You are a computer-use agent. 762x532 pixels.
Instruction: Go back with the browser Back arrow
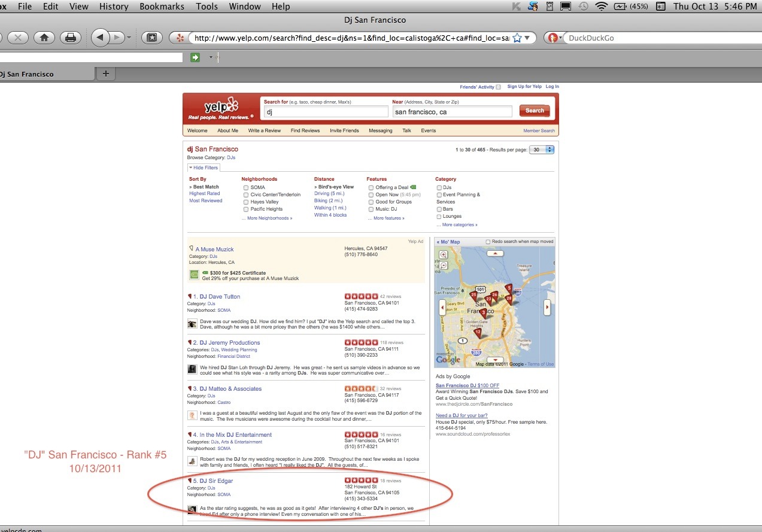[x=99, y=38]
